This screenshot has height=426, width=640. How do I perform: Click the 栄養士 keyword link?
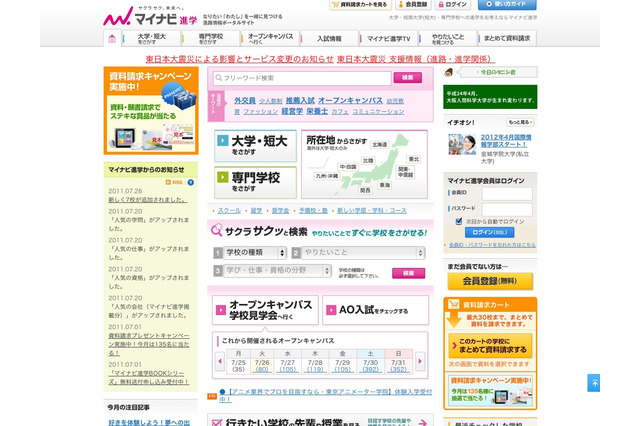pos(317,111)
